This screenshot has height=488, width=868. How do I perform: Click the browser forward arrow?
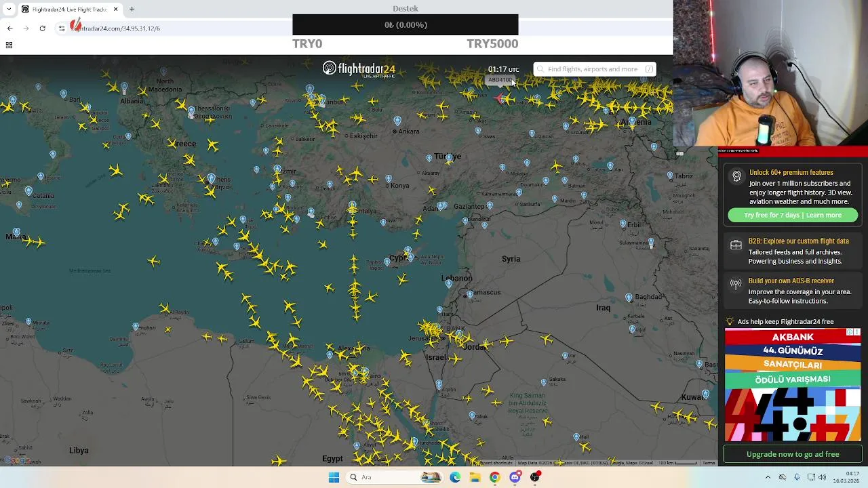(x=26, y=28)
